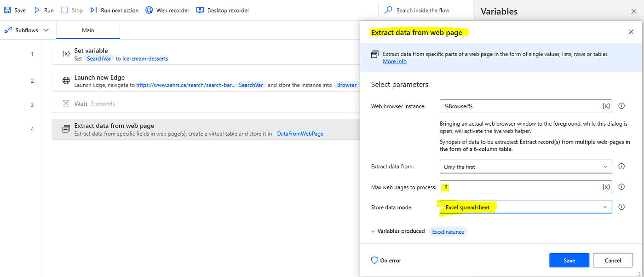644x277 pixels.
Task: Click Run next action
Action: click(x=114, y=10)
